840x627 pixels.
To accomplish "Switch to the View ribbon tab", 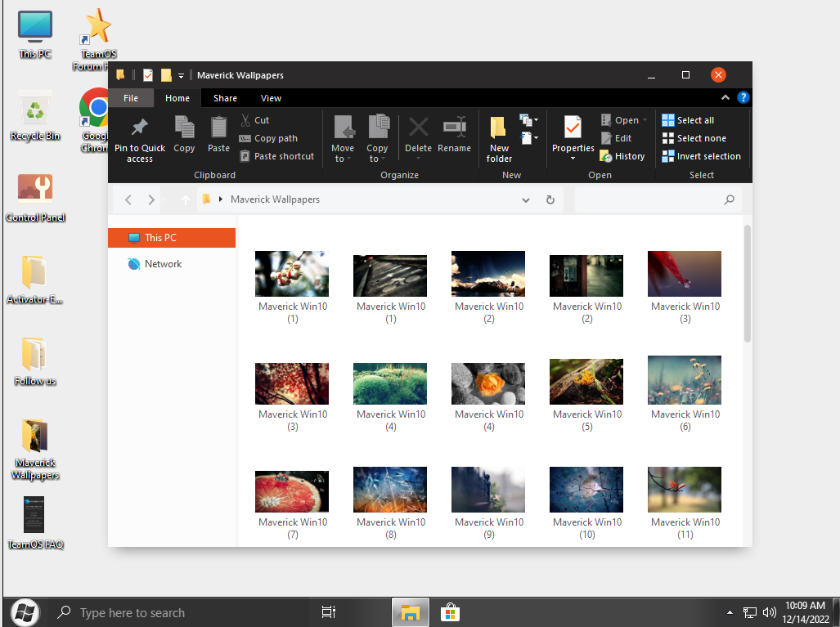I will 271,98.
